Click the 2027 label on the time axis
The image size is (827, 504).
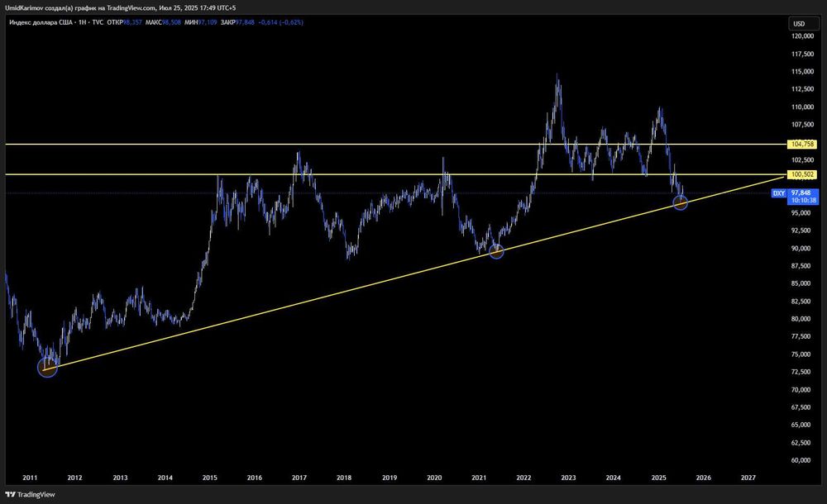click(748, 478)
